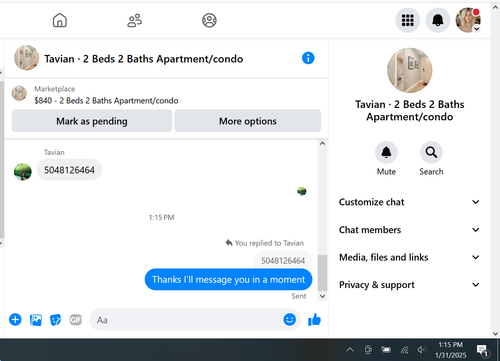Click the blue conversation information icon
Image resolution: width=500 pixels, height=361 pixels.
pyautogui.click(x=308, y=58)
